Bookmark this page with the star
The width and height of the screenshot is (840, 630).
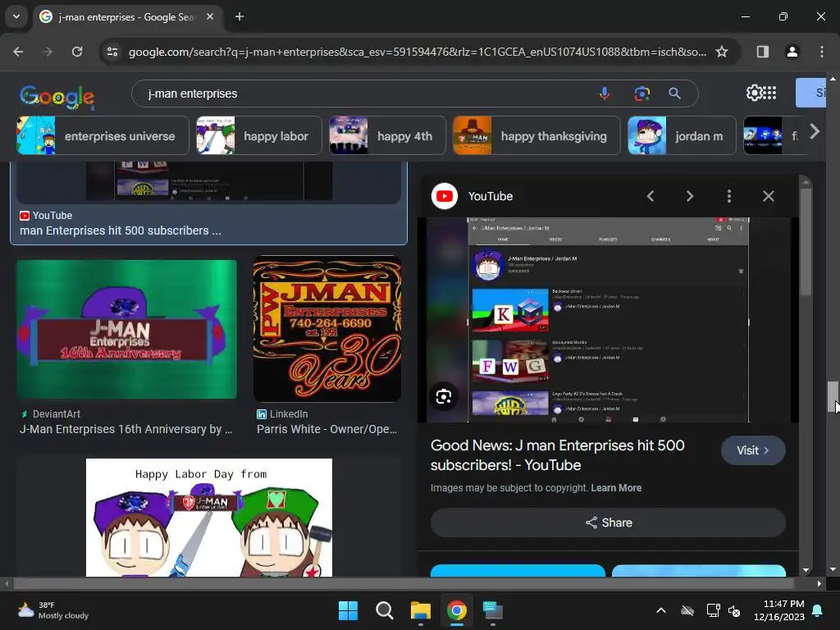coord(722,52)
